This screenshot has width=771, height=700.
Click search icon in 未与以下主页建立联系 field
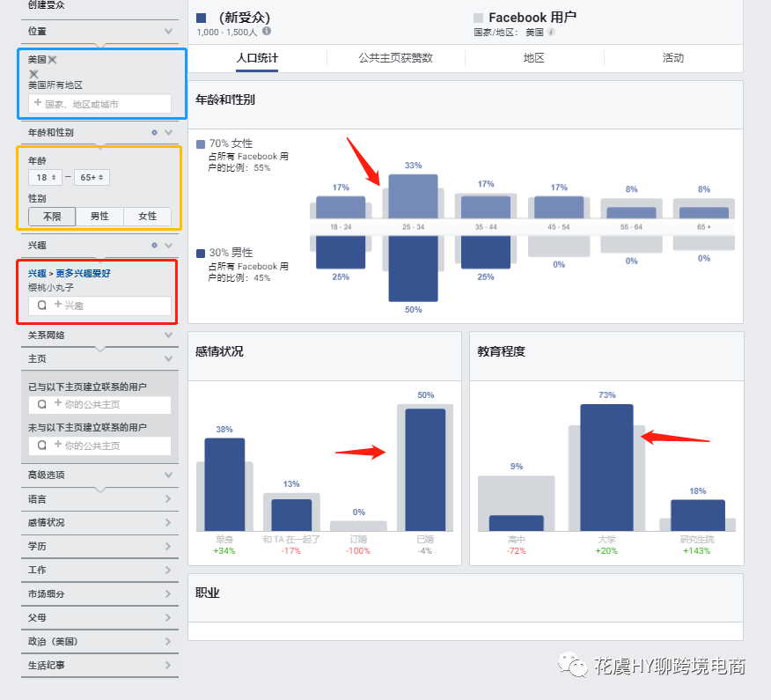42,445
